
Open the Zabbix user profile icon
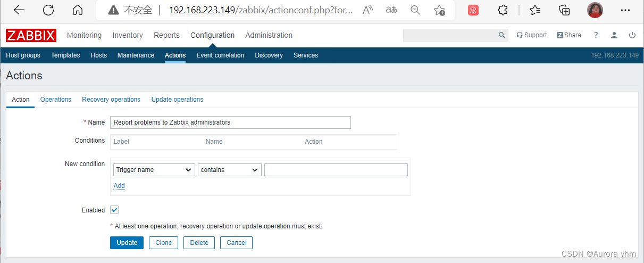614,35
